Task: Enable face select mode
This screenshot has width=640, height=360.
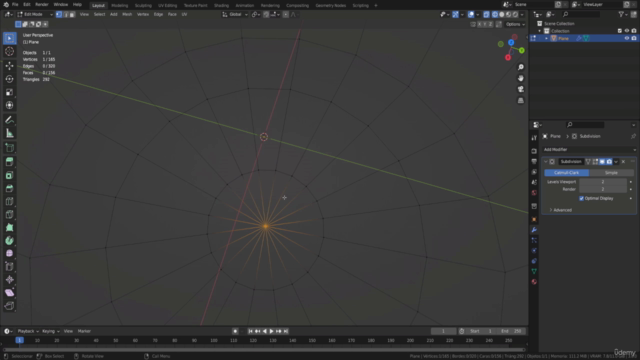Action: tap(72, 14)
